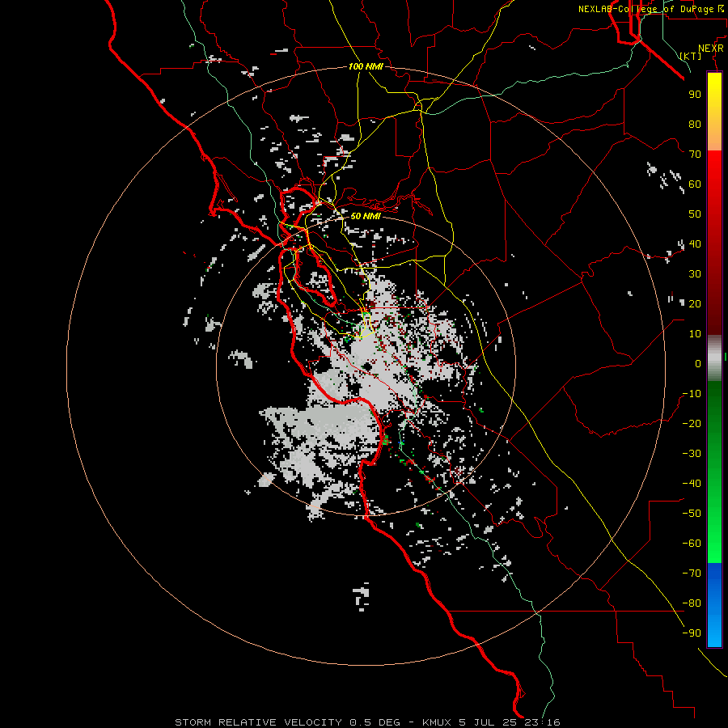Click the 80 value on velocity scale
This screenshot has width=728, height=728.
pyautogui.click(x=695, y=124)
